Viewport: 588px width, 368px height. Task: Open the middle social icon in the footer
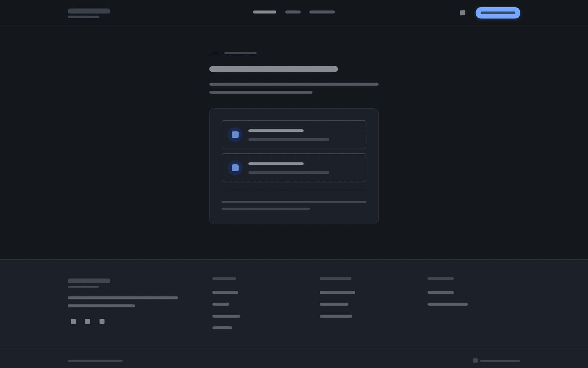[87, 322]
